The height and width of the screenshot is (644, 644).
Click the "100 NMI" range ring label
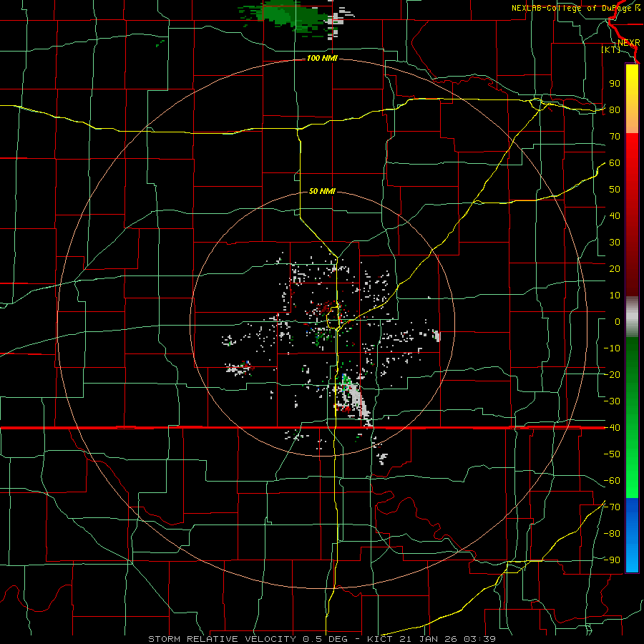point(322,59)
